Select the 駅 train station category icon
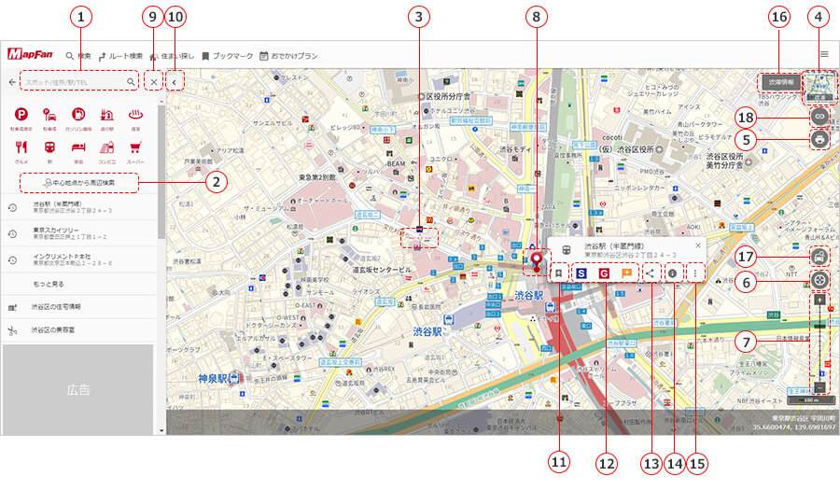Image resolution: width=840 pixels, height=504 pixels. pos(49,147)
